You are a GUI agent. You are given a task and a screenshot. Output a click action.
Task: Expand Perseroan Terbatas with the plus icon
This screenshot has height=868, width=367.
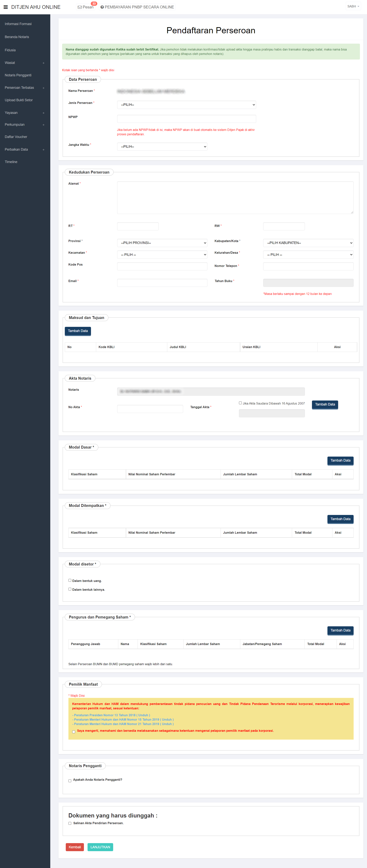43,88
